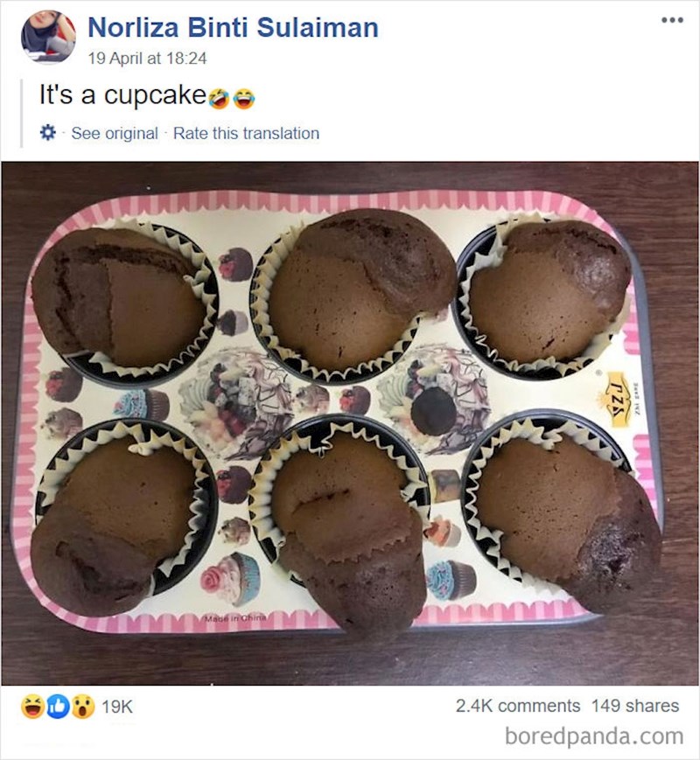
Task: Click the Wow reaction icon
Action: (81, 707)
